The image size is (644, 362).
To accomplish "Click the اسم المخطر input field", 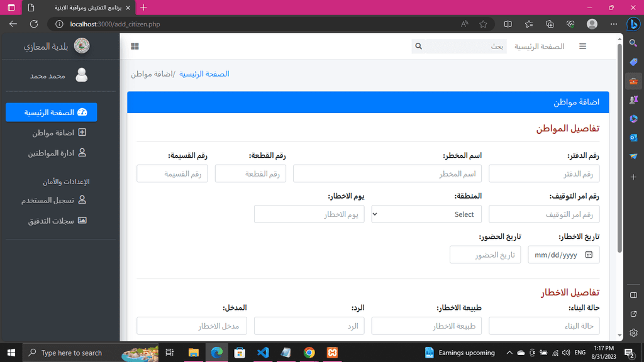I will 387,174.
